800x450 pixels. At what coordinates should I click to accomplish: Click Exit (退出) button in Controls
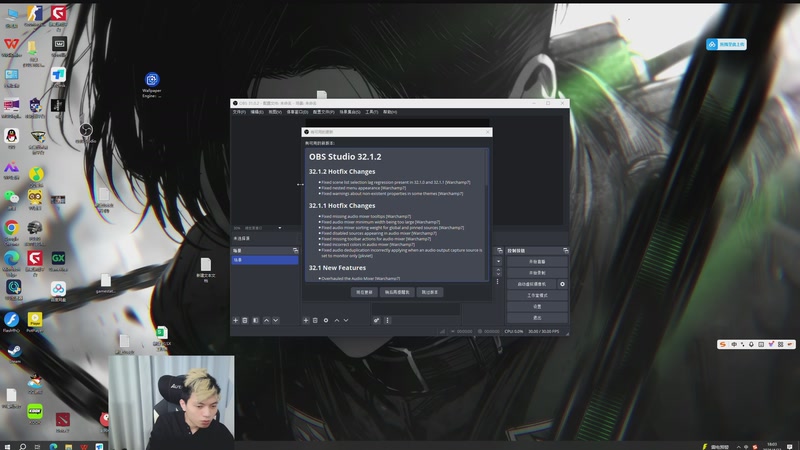(537, 318)
